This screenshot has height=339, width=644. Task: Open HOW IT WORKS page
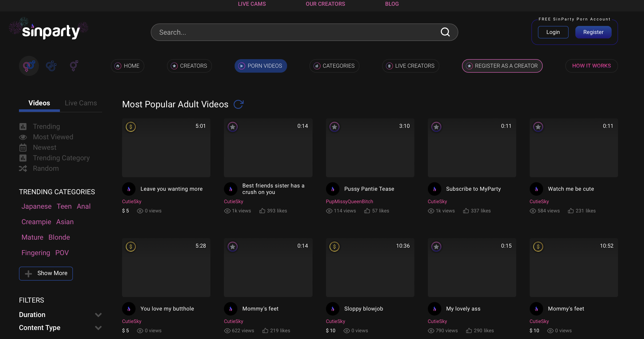[591, 66]
